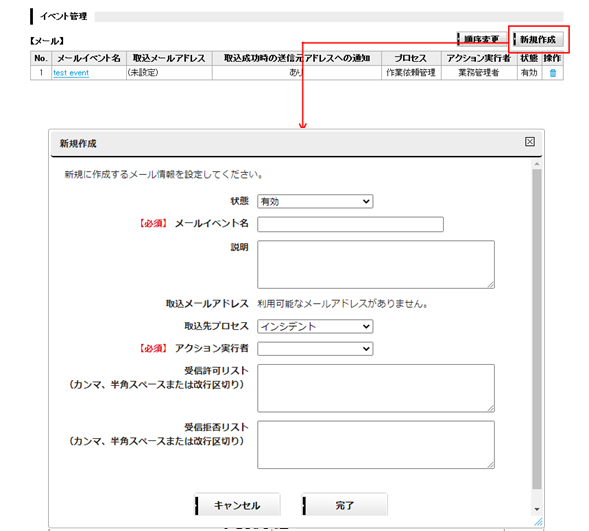This screenshot has width=589, height=531.
Task: Click the メールイベント名 column header
Action: pyautogui.click(x=89, y=58)
